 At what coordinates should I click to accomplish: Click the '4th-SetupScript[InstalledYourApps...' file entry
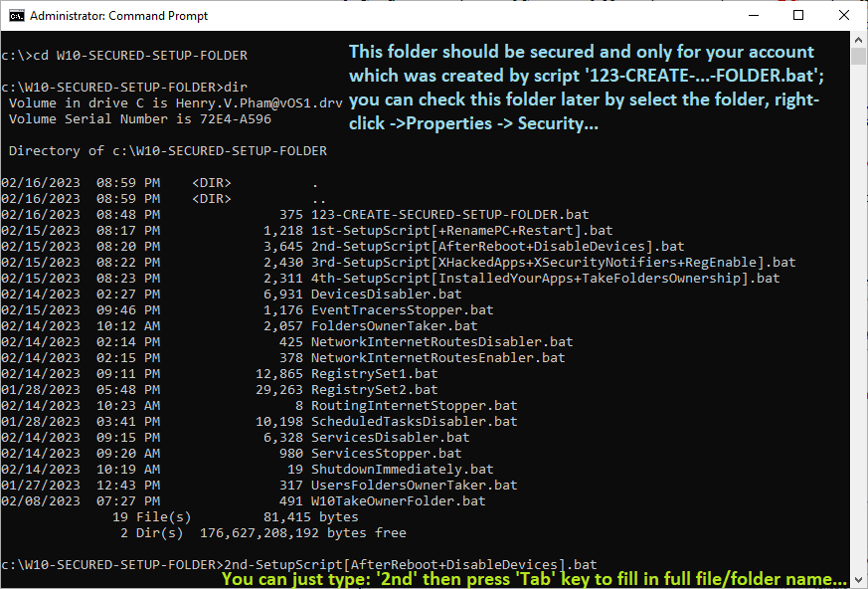[x=545, y=279]
